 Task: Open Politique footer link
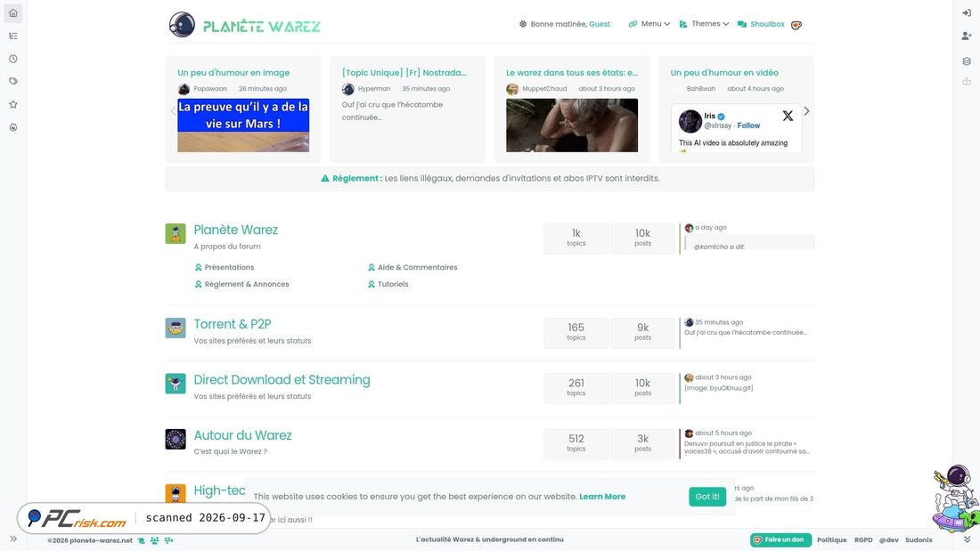832,539
